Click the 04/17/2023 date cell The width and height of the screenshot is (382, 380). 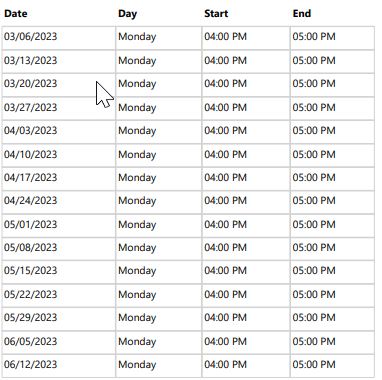[59, 179]
